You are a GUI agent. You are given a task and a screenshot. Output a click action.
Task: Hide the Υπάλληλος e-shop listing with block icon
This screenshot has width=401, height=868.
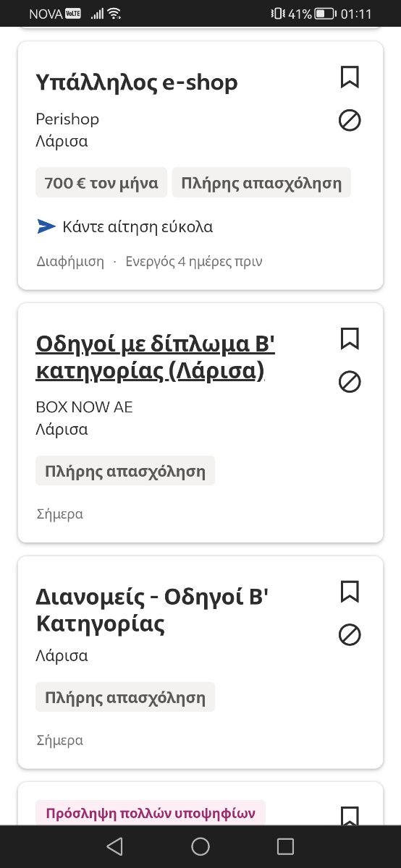click(x=350, y=120)
